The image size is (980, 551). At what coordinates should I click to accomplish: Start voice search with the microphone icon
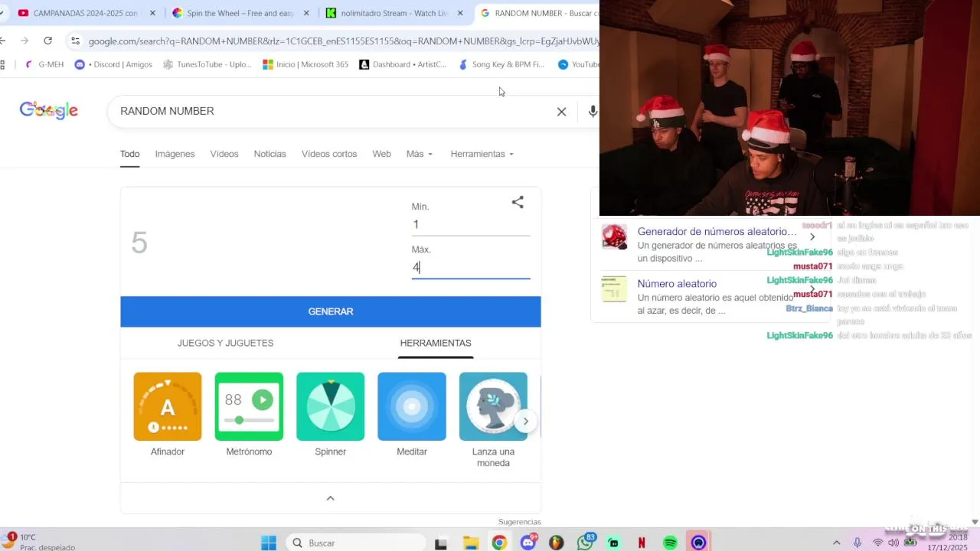point(593,112)
